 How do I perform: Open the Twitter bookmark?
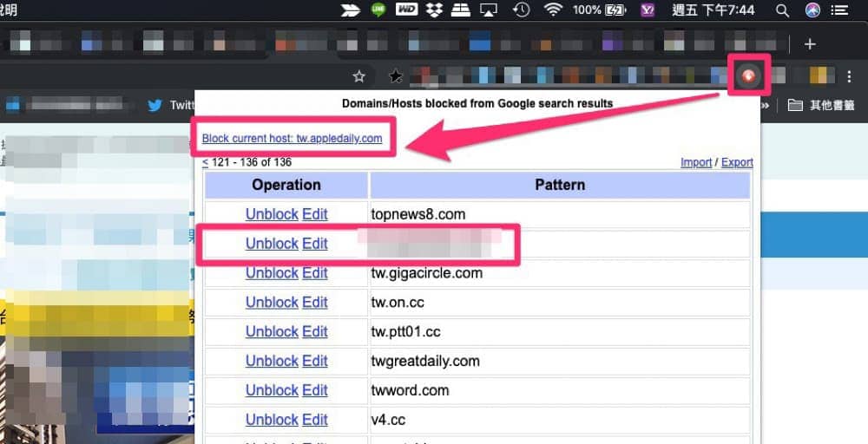coord(171,105)
